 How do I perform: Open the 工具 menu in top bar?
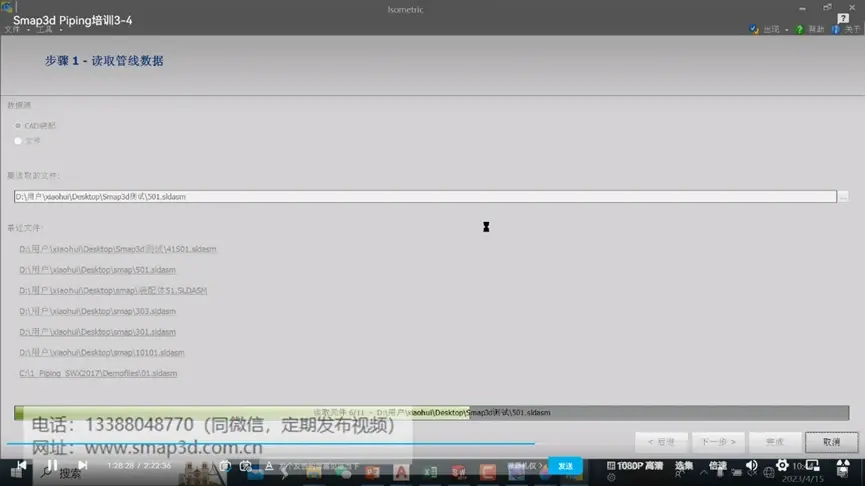44,30
